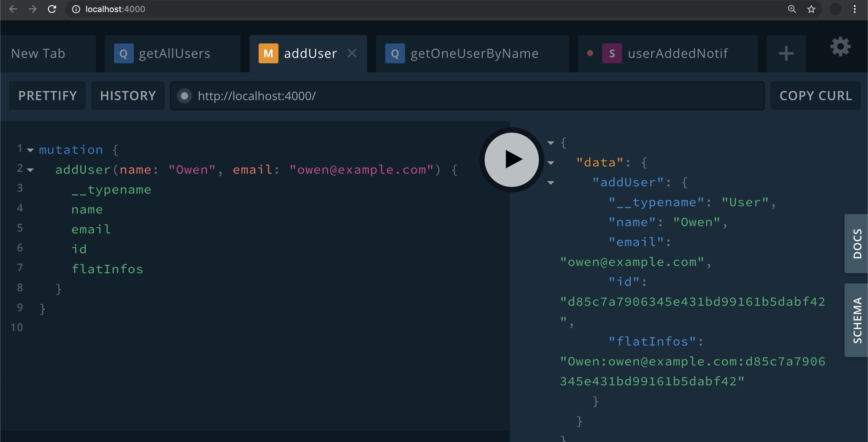868x442 pixels.
Task: Collapse the addUser block on line 2
Action: [x=30, y=170]
